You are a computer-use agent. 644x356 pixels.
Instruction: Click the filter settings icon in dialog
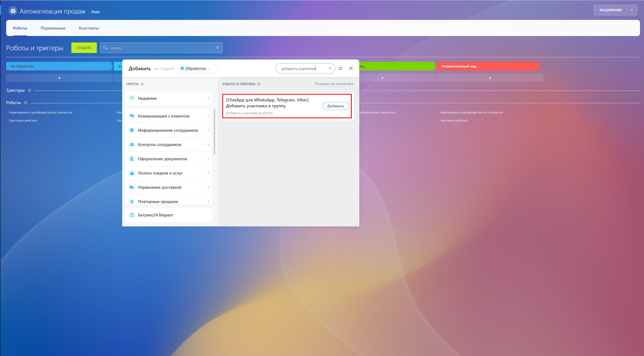point(340,68)
